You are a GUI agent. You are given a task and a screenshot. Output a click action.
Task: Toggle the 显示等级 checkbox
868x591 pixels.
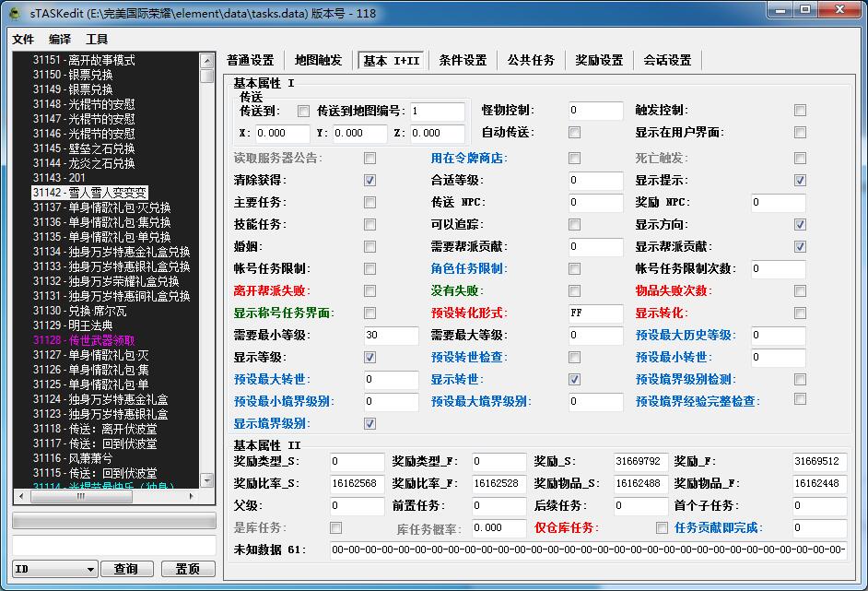369,358
